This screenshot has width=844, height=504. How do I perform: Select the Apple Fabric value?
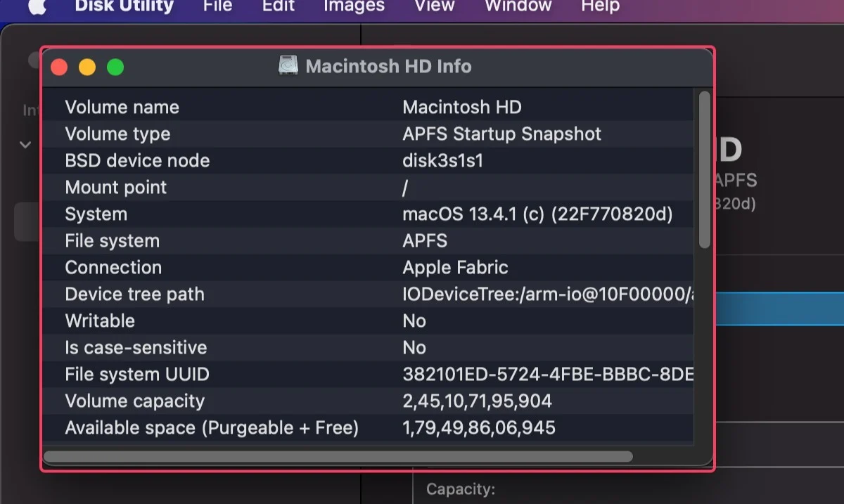[x=455, y=268]
